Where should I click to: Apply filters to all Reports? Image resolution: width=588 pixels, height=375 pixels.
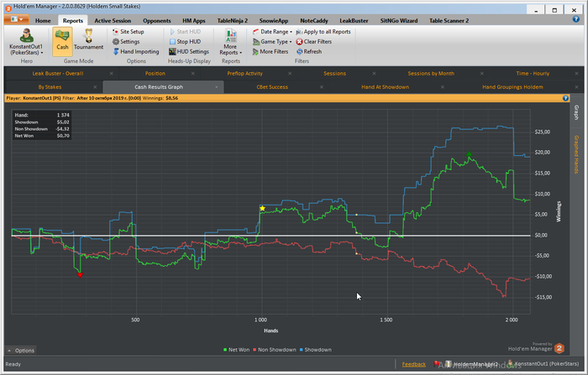point(323,32)
